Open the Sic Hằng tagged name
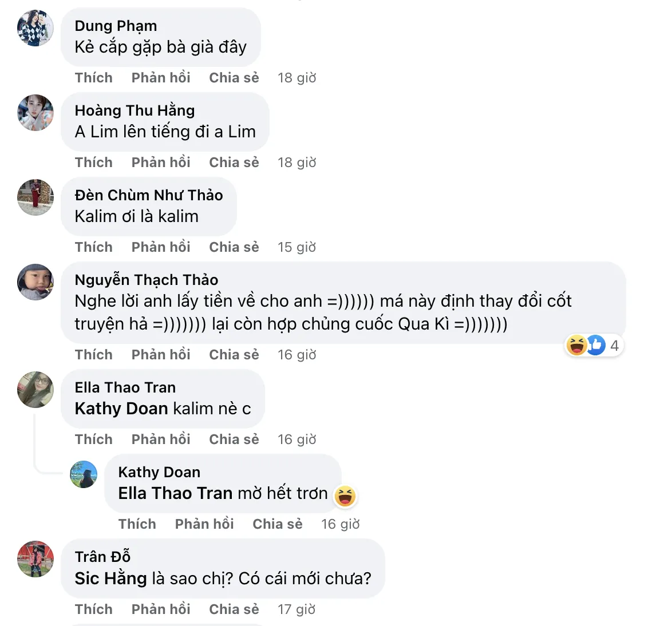Viewport: 672px width, 626px height. click(x=110, y=579)
